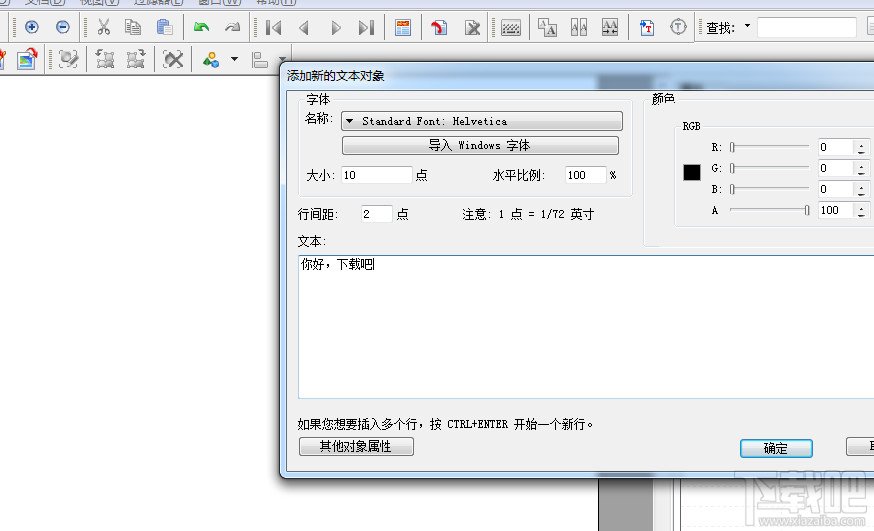Viewport: 874px width, 531px height.
Task: Click the A value spinner arrows
Action: click(x=861, y=210)
